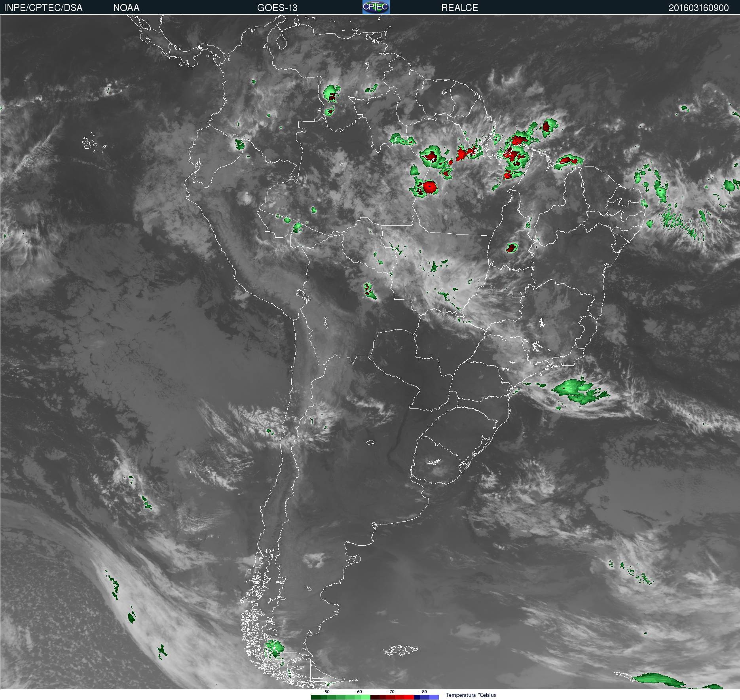Click the -70 scale label

[391, 692]
